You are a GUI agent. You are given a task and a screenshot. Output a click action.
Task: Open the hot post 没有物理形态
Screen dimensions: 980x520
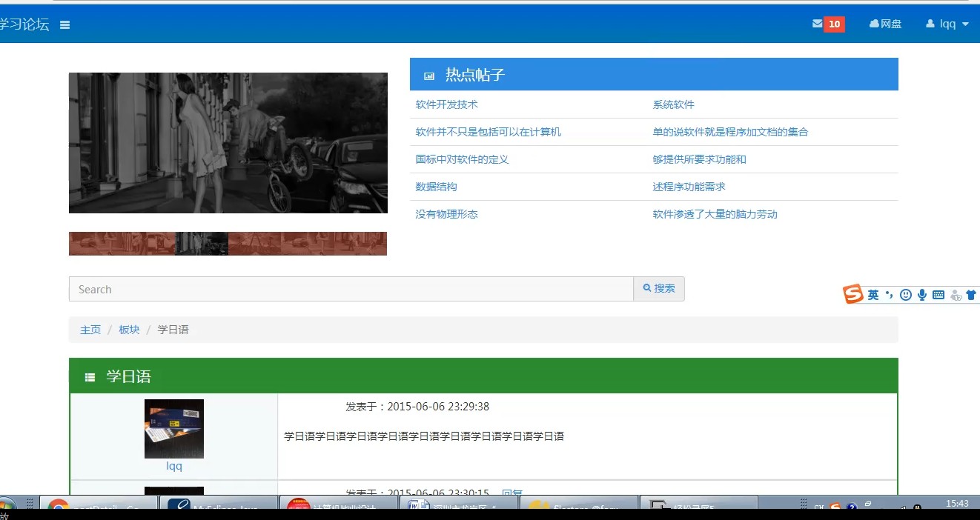[447, 214]
